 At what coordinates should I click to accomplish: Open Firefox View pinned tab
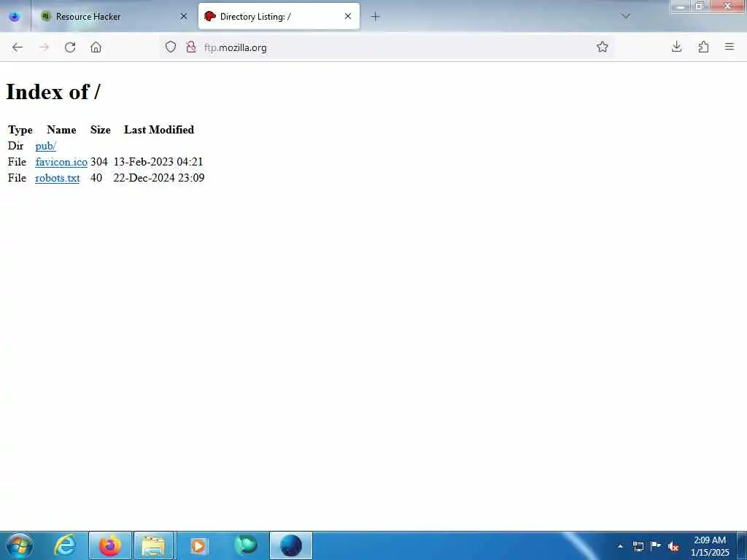tap(15, 16)
